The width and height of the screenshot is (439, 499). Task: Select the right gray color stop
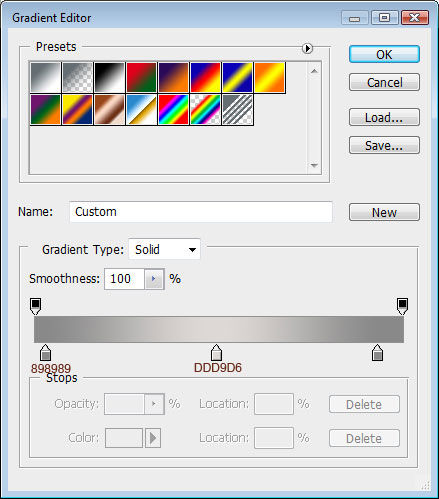pos(377,353)
